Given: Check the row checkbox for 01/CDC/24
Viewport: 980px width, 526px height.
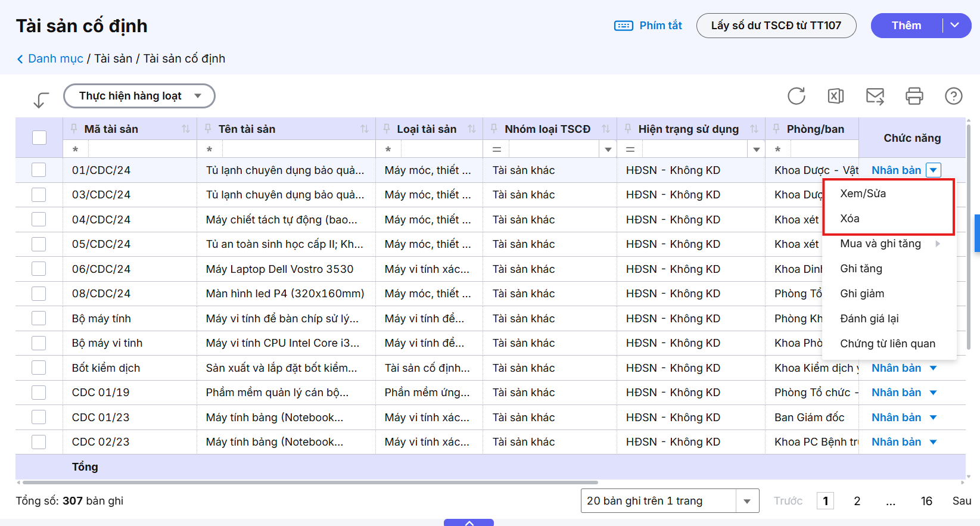Looking at the screenshot, I should (x=39, y=170).
